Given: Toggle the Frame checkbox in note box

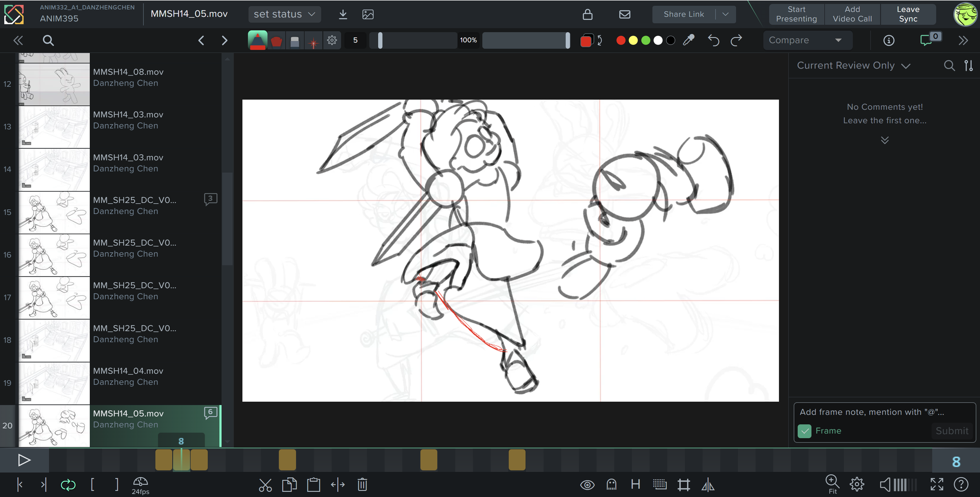Looking at the screenshot, I should 804,431.
